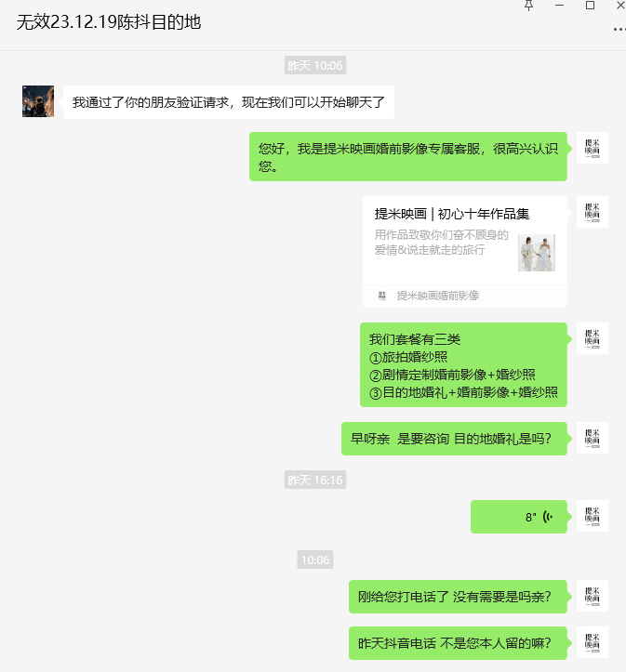Open the contact's avatar on the left
Screen dimensions: 626x672
[x=38, y=101]
